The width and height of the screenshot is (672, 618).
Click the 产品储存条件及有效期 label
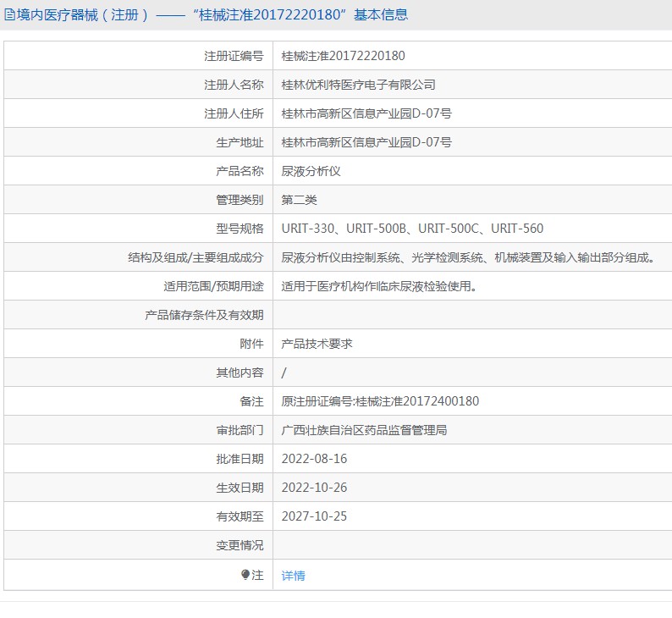click(x=204, y=315)
